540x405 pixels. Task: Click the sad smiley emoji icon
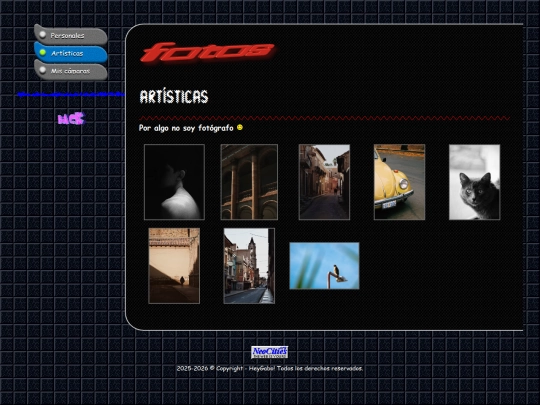tap(240, 127)
